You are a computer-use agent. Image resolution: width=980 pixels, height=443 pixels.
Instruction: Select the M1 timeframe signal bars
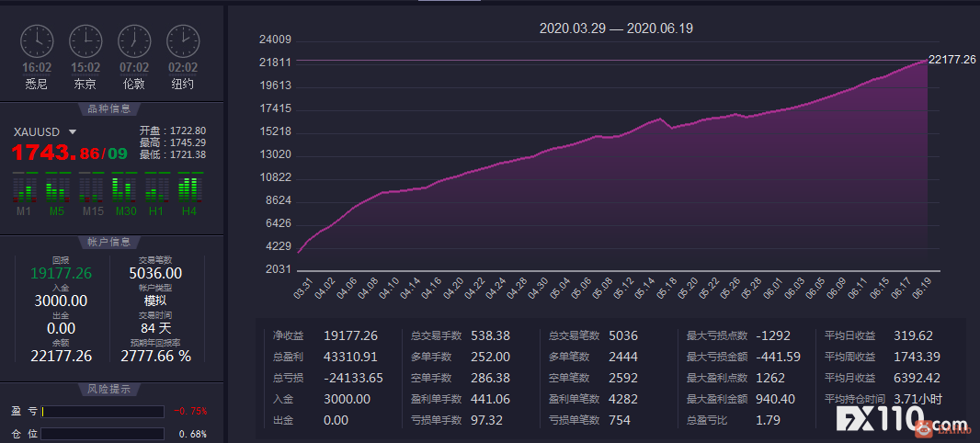[25, 187]
